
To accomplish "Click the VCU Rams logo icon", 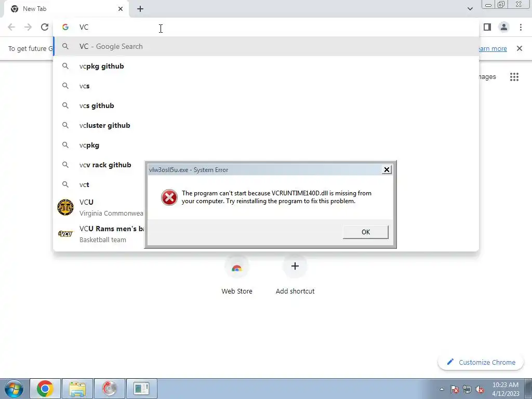I will [65, 234].
